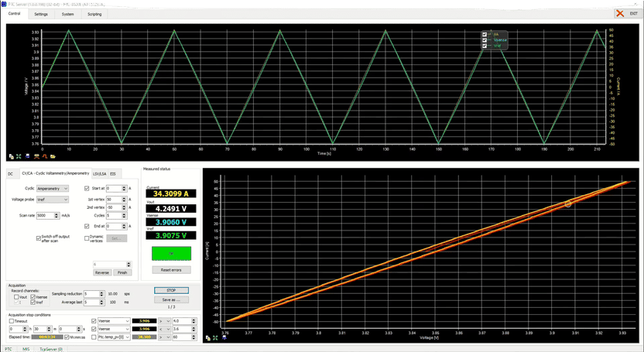
Task: Expand the Ptc.temp_pv[0] stop-condition dropdown
Action: (x=126, y=337)
